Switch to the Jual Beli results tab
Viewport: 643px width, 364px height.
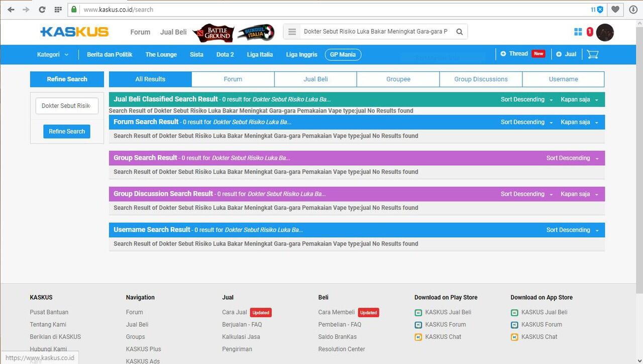(x=315, y=79)
